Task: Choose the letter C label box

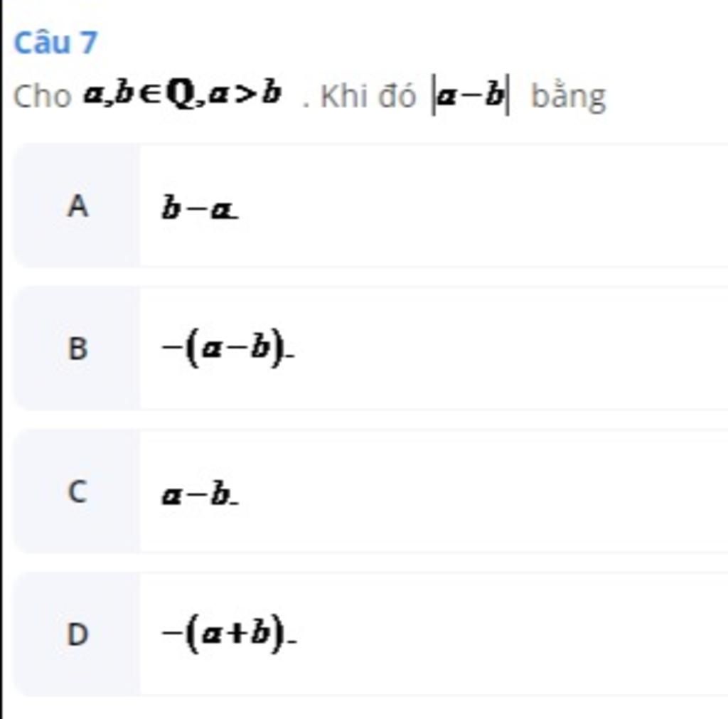Action: click(x=77, y=491)
